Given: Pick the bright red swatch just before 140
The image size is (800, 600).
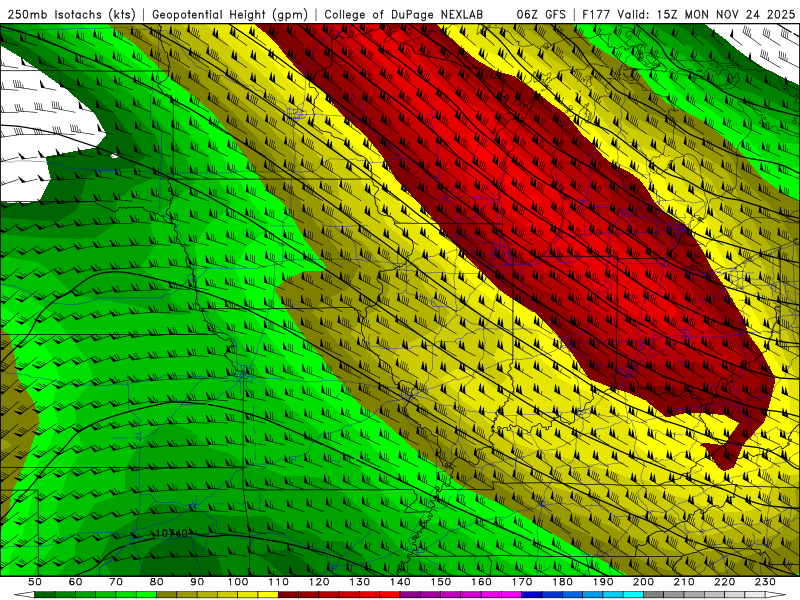Looking at the screenshot, I should tap(390, 595).
